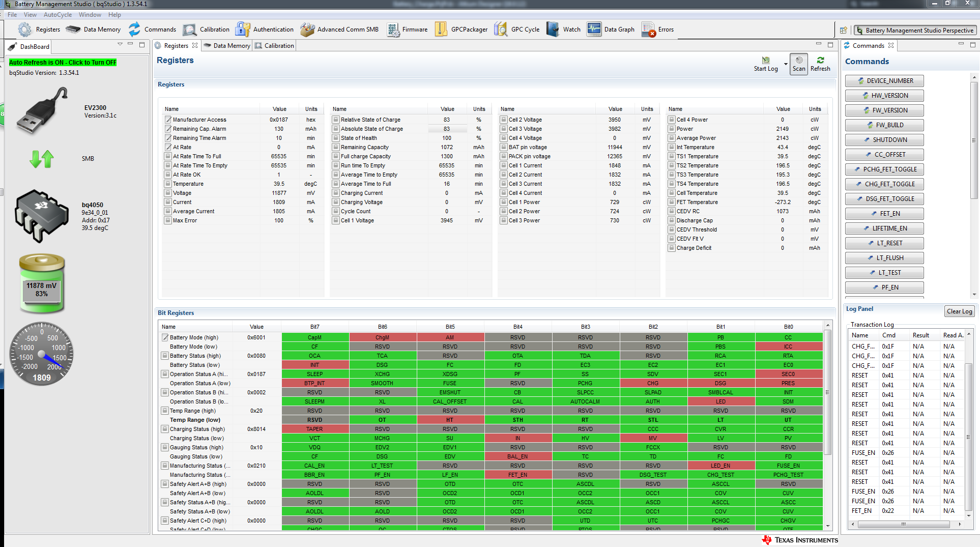Viewport: 980px width, 547px height.
Task: Toggle the Scan button
Action: (799, 64)
